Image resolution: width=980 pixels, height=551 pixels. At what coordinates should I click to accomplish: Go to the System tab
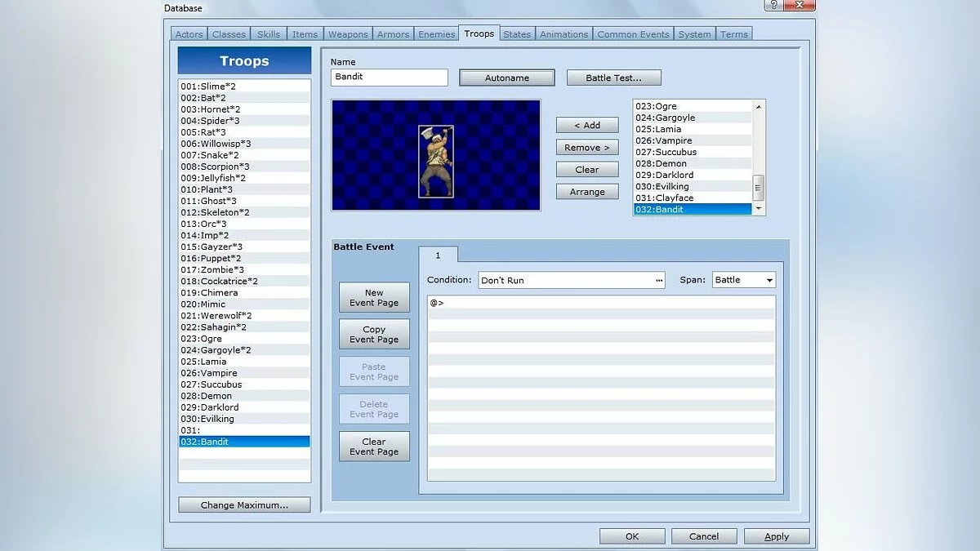(694, 34)
